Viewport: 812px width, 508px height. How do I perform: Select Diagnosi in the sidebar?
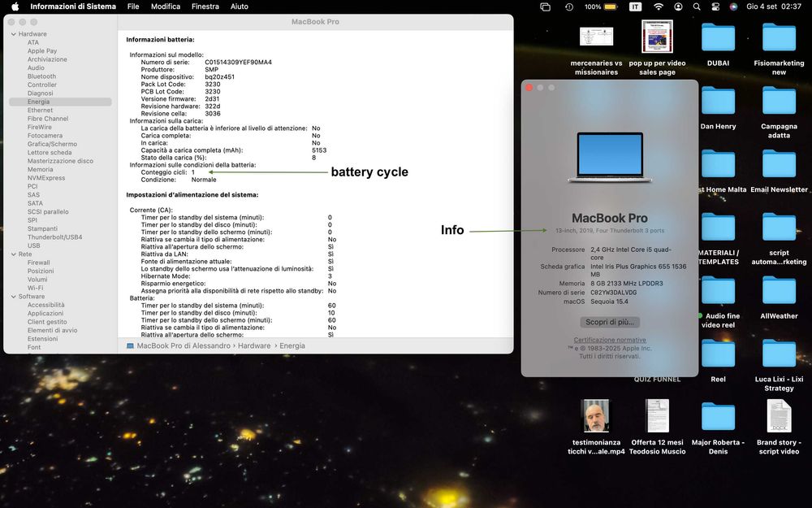pyautogui.click(x=41, y=93)
